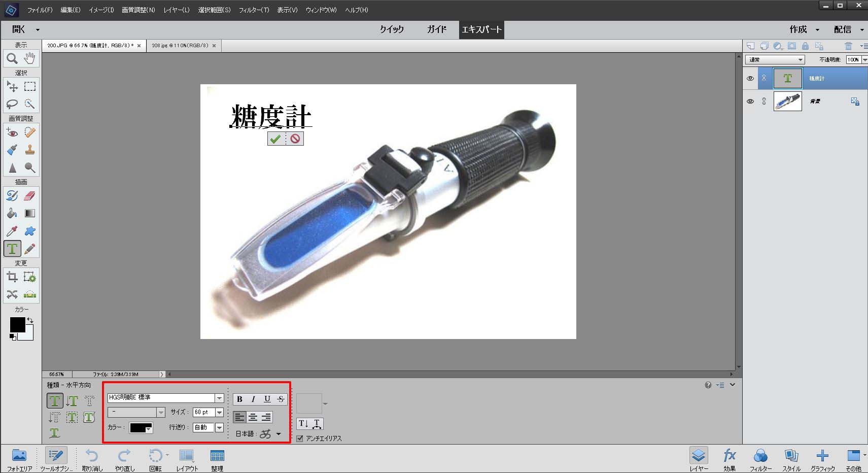Click the 取り消し undo button
The height and width of the screenshot is (473, 868).
coord(92,459)
